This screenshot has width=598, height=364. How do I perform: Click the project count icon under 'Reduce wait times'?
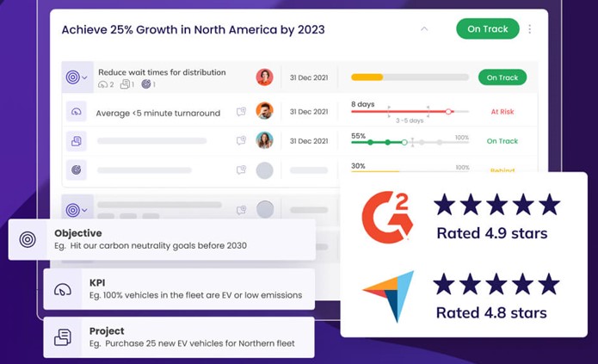tap(125, 84)
